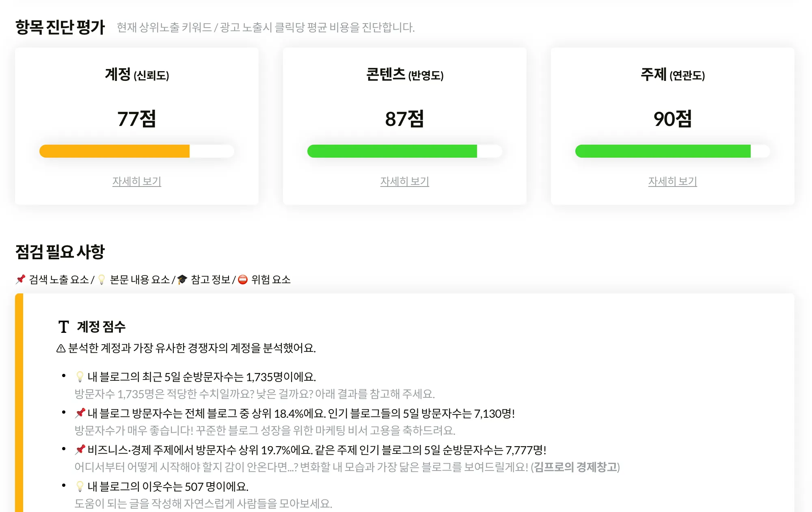This screenshot has width=812, height=512.
Task: Open the 김프로의 경제창고 blog link
Action: click(x=575, y=467)
